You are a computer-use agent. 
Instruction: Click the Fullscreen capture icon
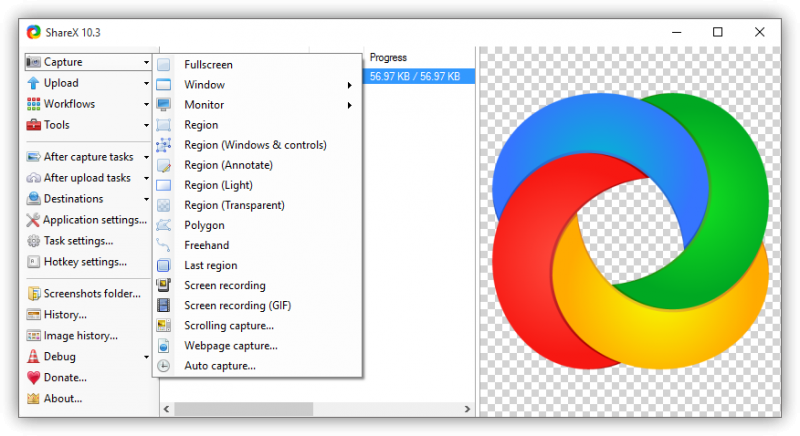[x=163, y=65]
